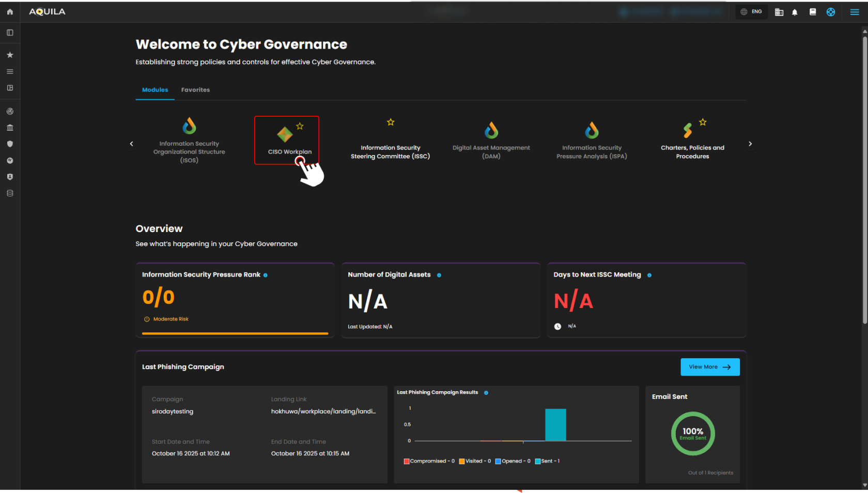
Task: Click View More for phishing campaign
Action: [710, 367]
